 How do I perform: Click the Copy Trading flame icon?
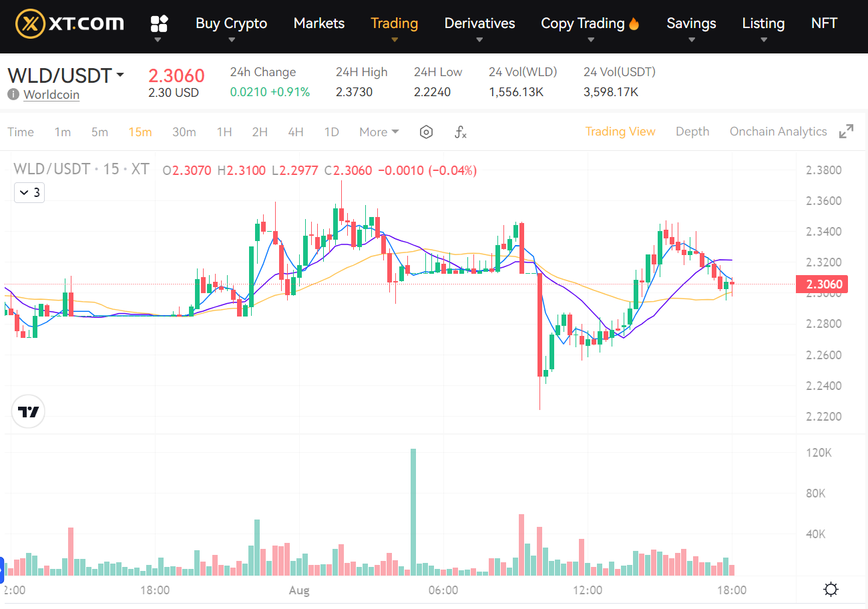pyautogui.click(x=634, y=23)
